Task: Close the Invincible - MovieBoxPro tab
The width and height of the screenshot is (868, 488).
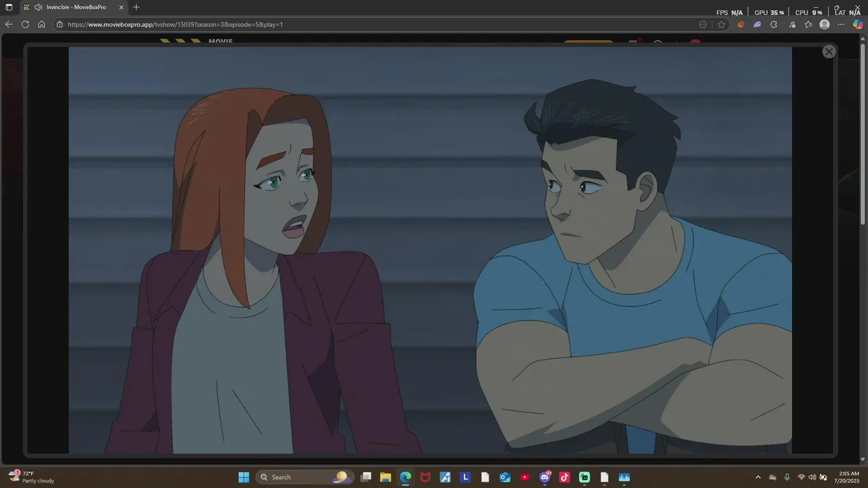Action: (121, 7)
